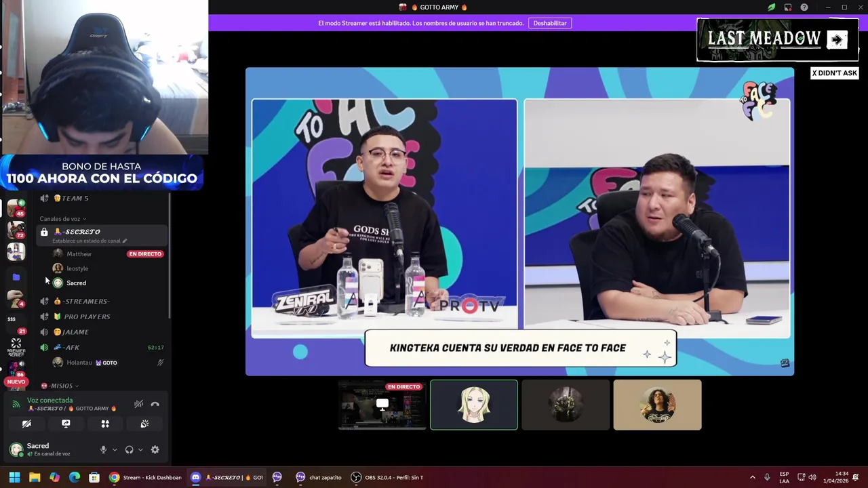This screenshot has height=488, width=868.
Task: Collapse the Canales de voz category
Action: (62, 219)
